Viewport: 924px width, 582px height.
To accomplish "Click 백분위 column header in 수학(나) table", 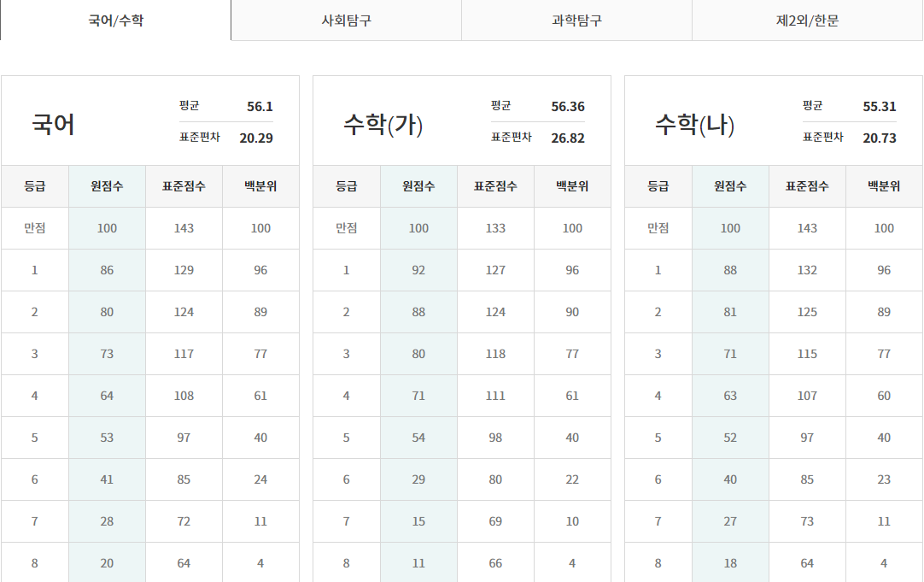I will (884, 186).
